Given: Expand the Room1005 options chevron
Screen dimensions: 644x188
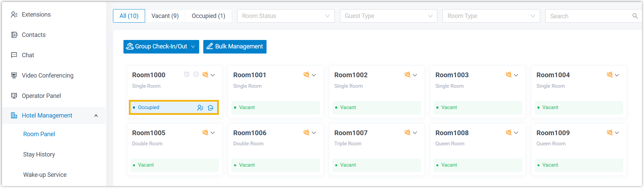Looking at the screenshot, I should click(213, 133).
